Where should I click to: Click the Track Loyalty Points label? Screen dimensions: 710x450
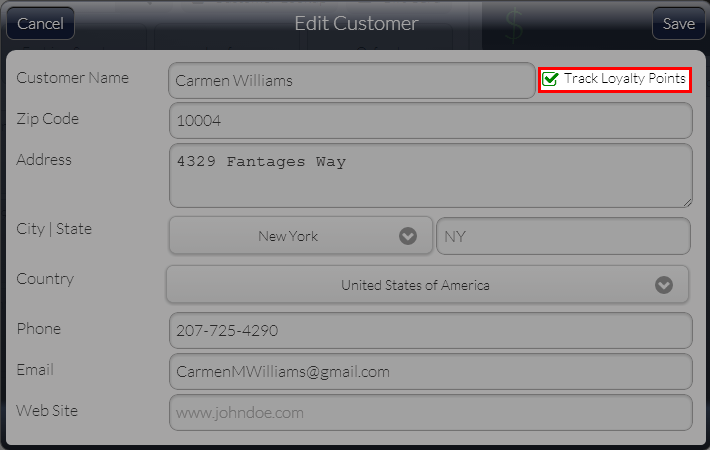[624, 78]
